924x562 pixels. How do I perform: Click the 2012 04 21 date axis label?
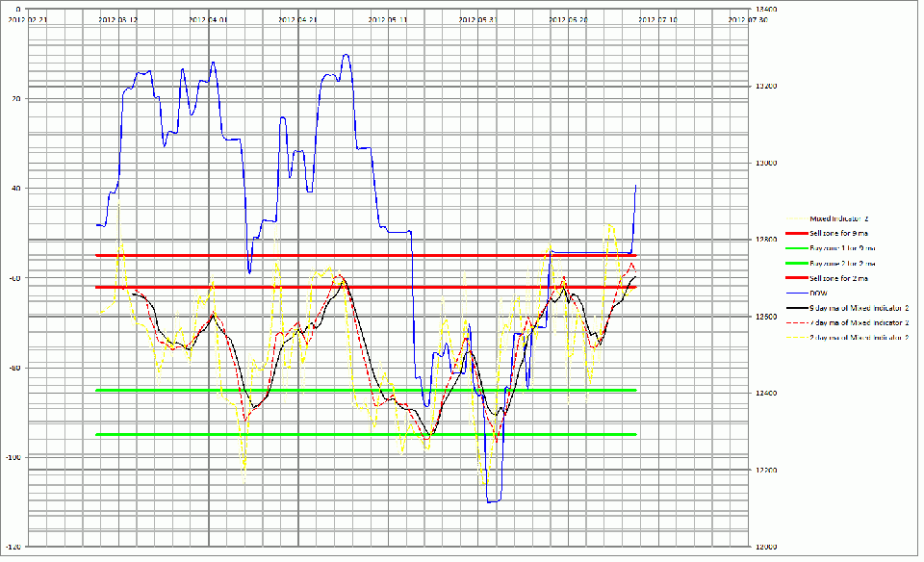(x=297, y=20)
